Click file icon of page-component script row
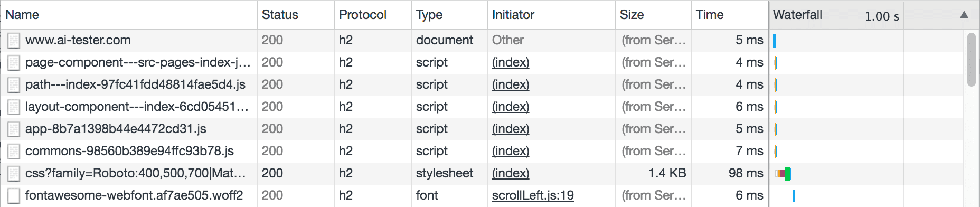 pyautogui.click(x=14, y=63)
